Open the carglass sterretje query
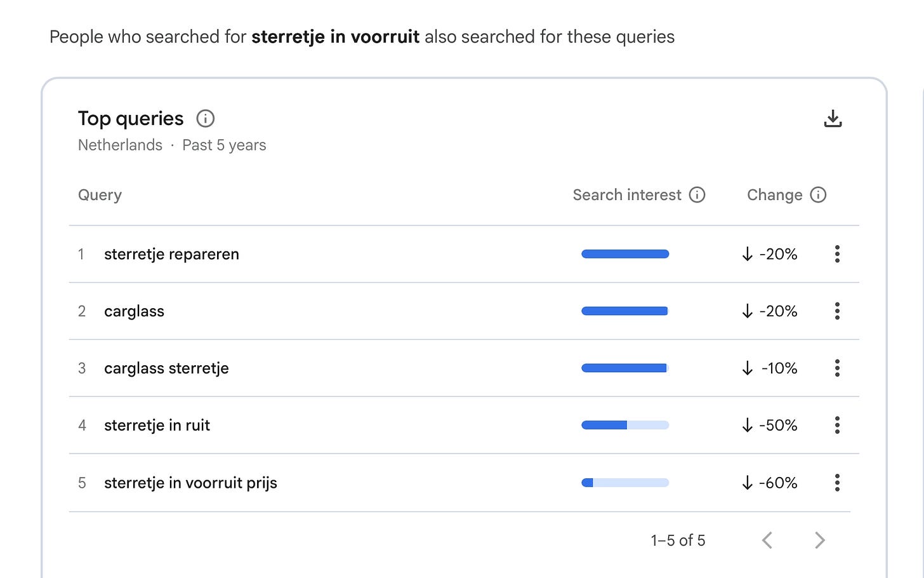The width and height of the screenshot is (924, 578). pyautogui.click(x=166, y=368)
